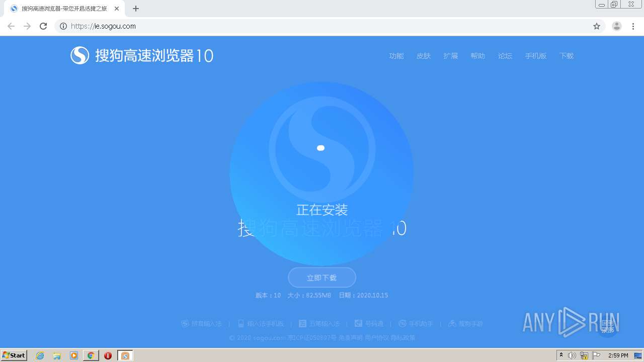Click the large Sogou logo circle
644x362 pixels.
pyautogui.click(x=322, y=173)
